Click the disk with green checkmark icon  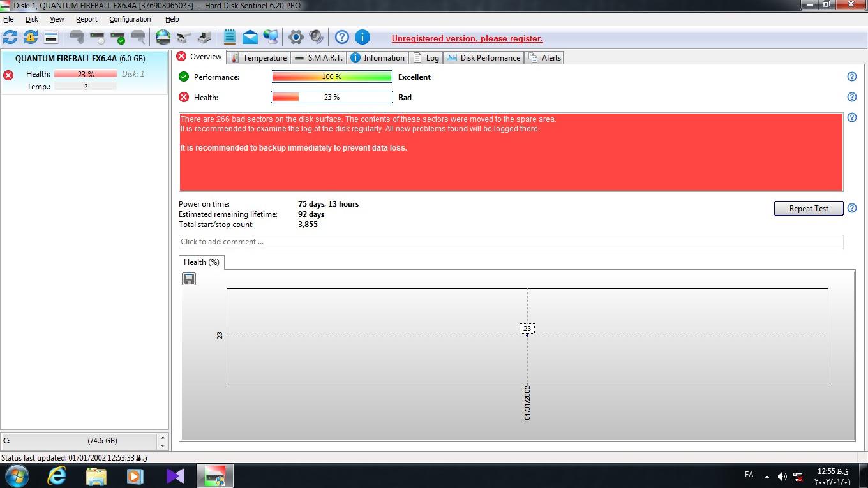pos(117,37)
